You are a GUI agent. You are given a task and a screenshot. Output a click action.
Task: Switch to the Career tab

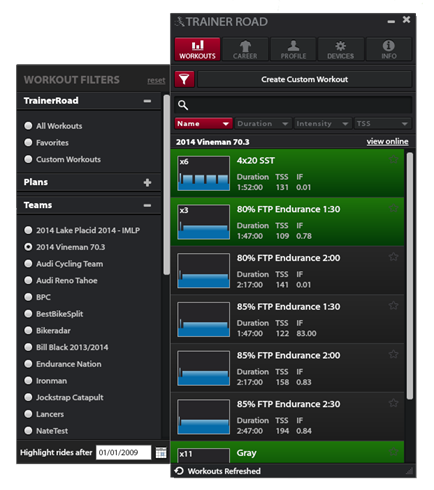(245, 49)
